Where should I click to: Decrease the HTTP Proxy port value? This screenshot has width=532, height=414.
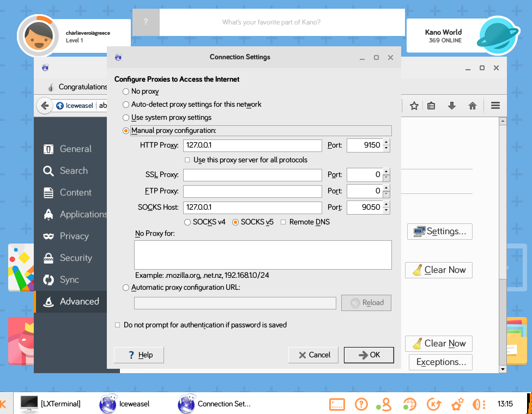(x=386, y=149)
